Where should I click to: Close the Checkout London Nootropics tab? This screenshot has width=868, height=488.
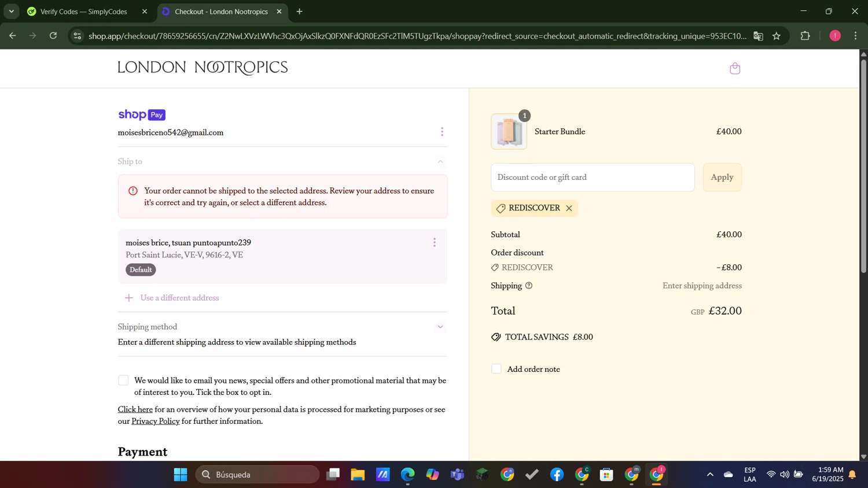[279, 12]
